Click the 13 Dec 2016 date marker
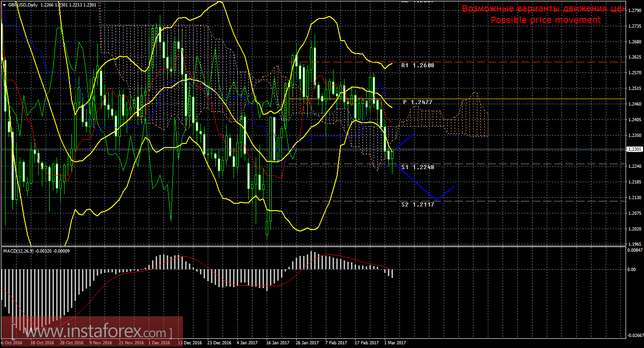The image size is (644, 348). pos(189,343)
